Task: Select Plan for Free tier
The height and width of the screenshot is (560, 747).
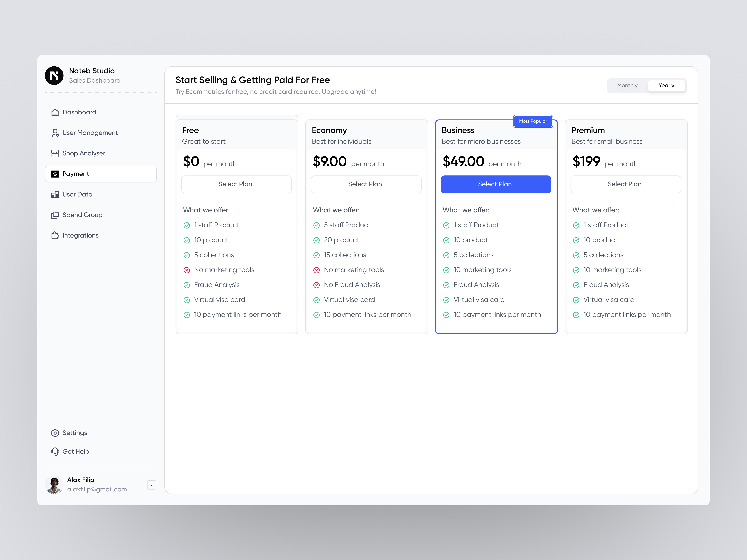Action: coord(236,184)
